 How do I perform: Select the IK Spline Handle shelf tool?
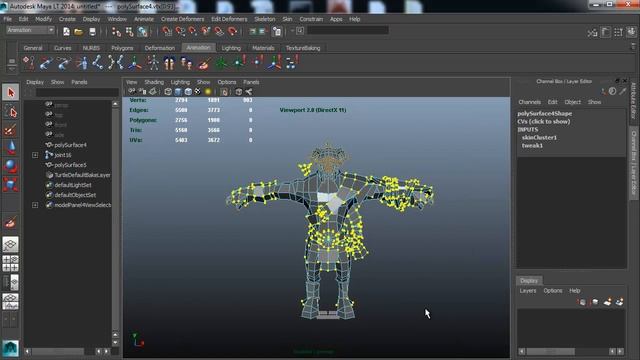click(x=63, y=63)
